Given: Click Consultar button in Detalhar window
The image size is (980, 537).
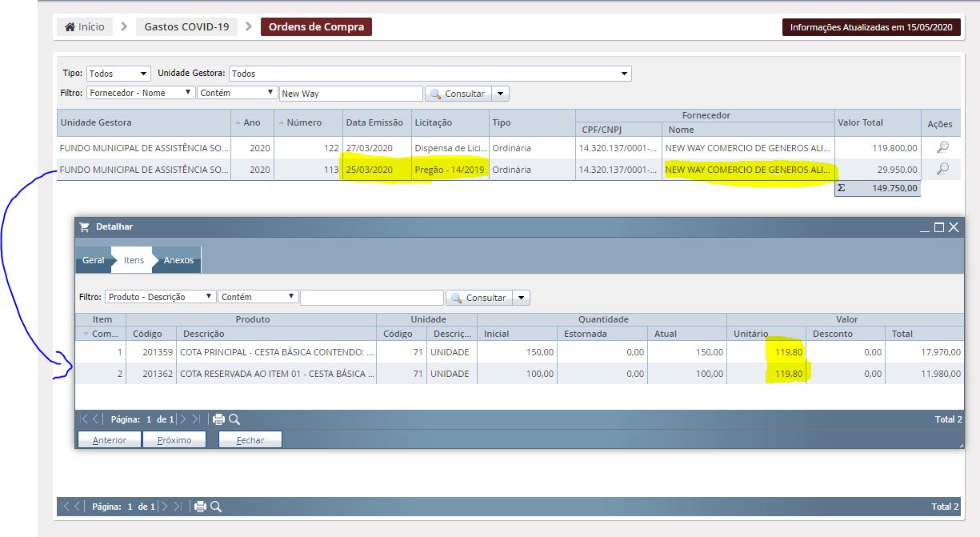Looking at the screenshot, I should point(478,298).
